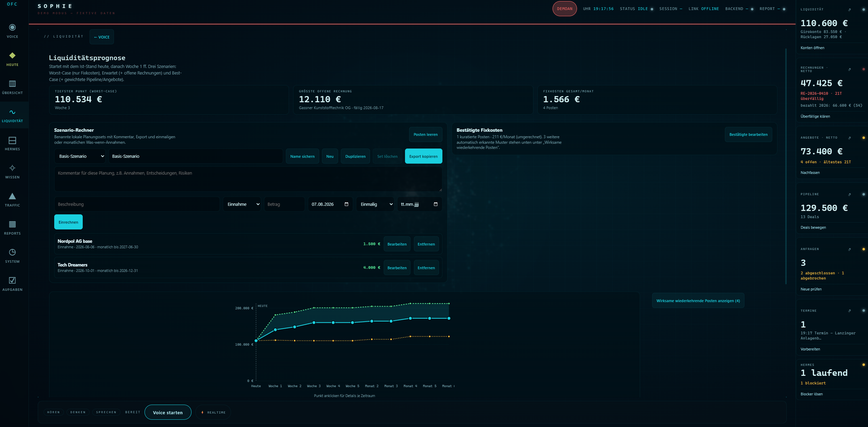Click the arrow icon on the Pipeline card
This screenshot has height=427, width=868.
coord(850,194)
